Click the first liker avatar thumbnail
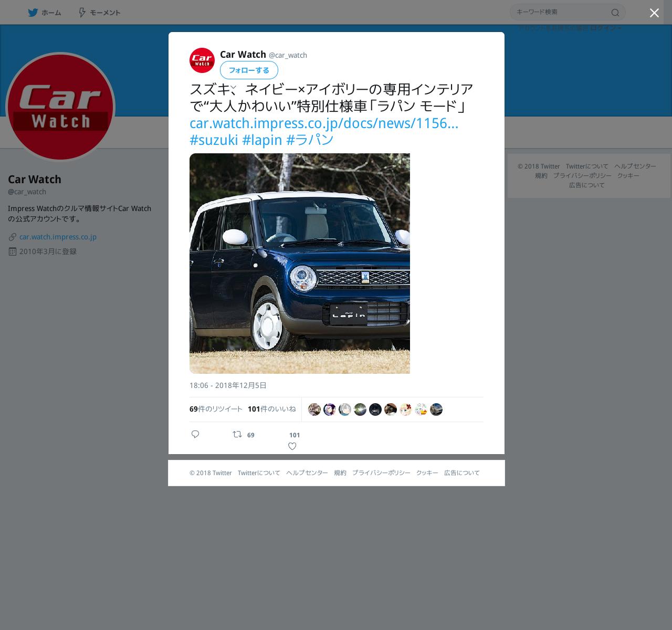The image size is (672, 630). [x=314, y=409]
